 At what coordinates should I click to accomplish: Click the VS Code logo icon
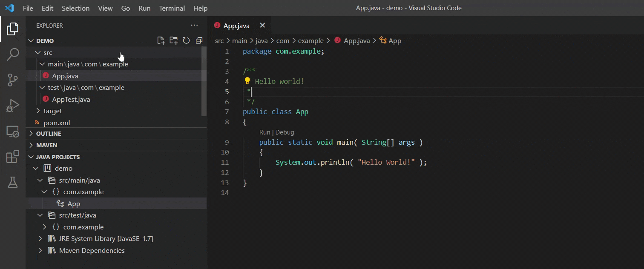(x=10, y=8)
